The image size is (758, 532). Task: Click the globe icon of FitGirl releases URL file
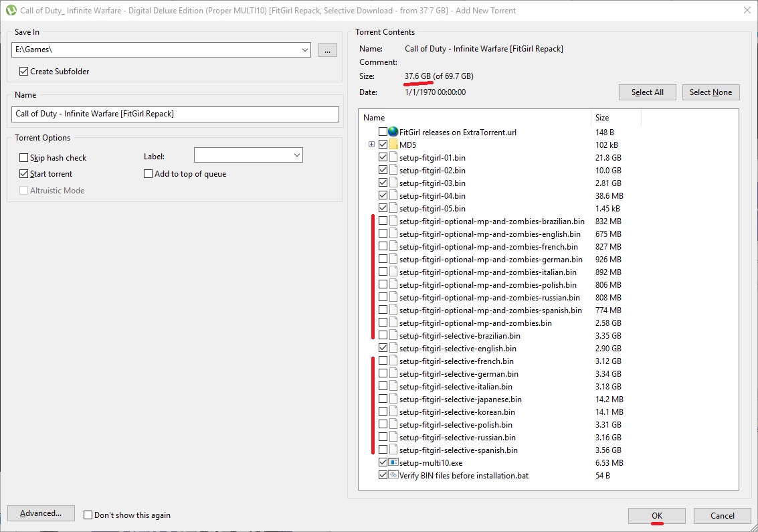(393, 132)
